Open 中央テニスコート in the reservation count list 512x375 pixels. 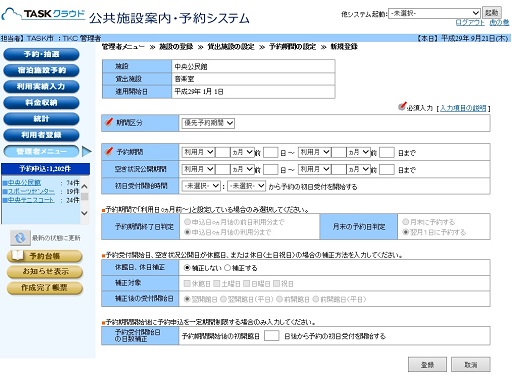31,200
